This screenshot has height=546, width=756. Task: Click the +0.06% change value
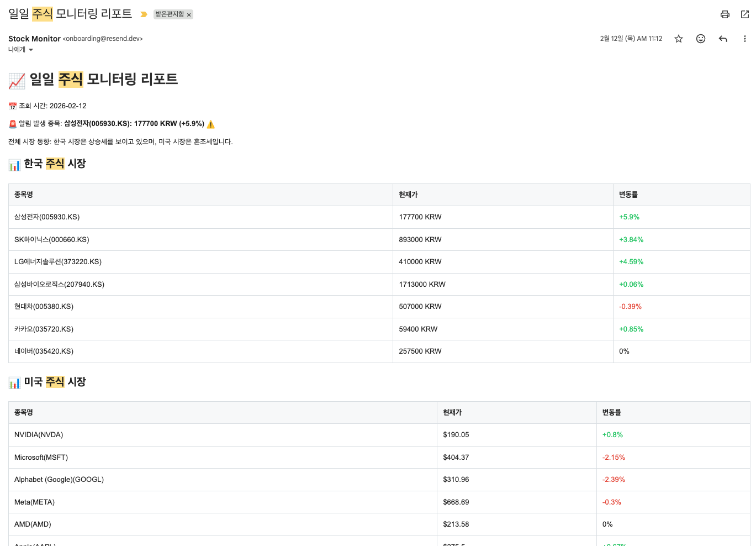(x=631, y=285)
